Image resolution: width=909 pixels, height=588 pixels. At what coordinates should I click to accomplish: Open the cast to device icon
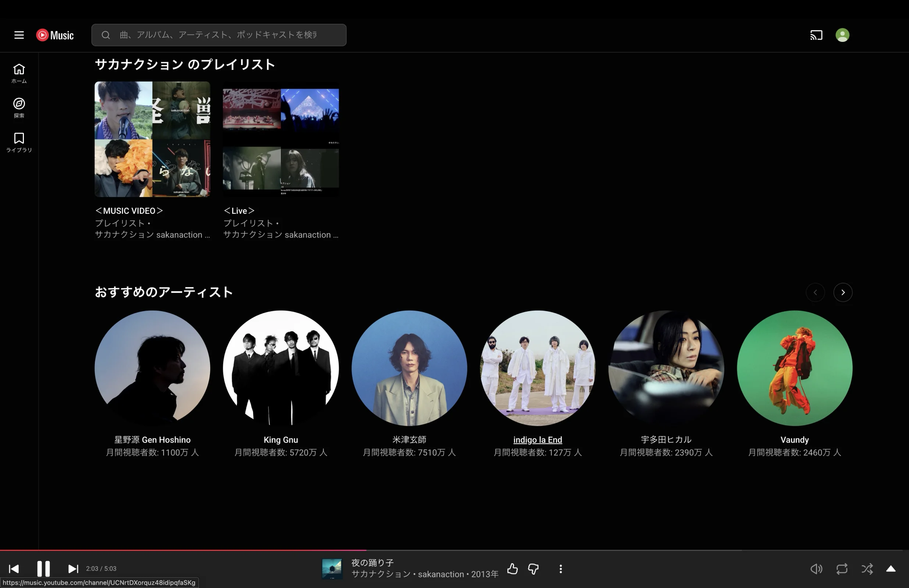pos(816,35)
